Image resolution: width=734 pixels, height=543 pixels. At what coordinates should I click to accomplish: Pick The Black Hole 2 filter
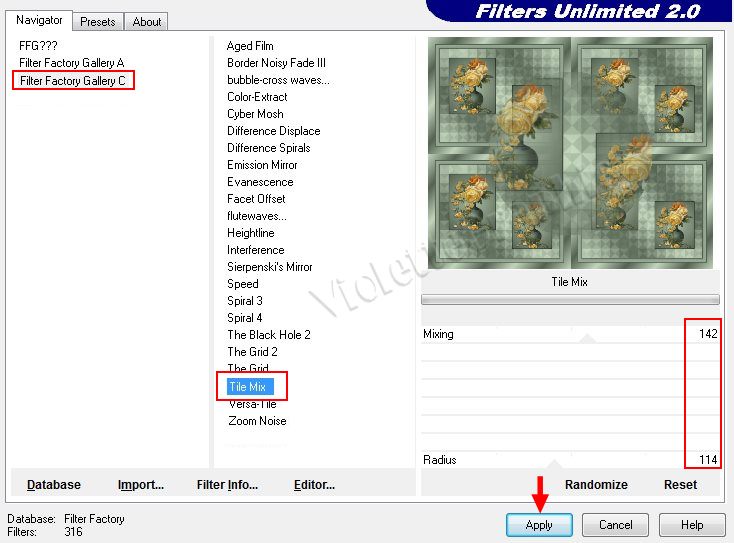tap(268, 335)
